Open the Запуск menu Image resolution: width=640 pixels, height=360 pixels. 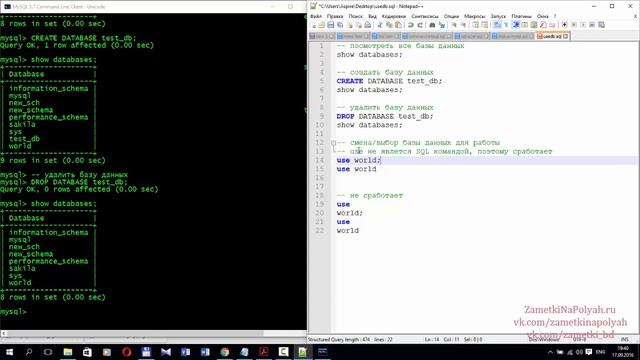point(498,16)
